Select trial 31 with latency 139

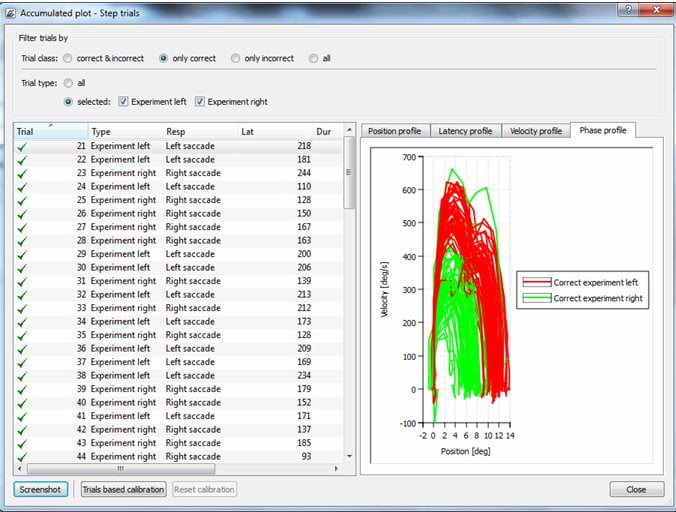point(179,281)
